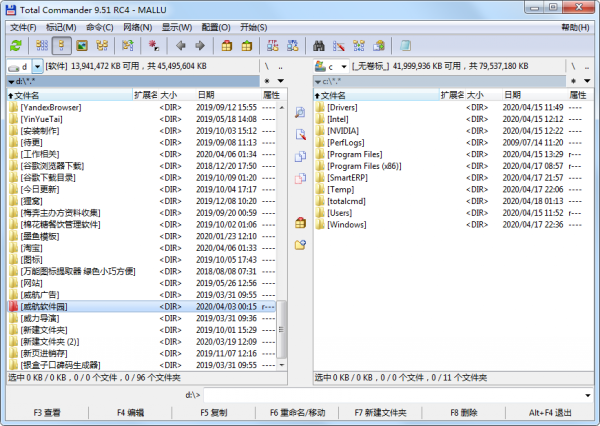Open directory history arrow of d: panel
Viewport: 600px width, 426px height.
click(x=280, y=81)
